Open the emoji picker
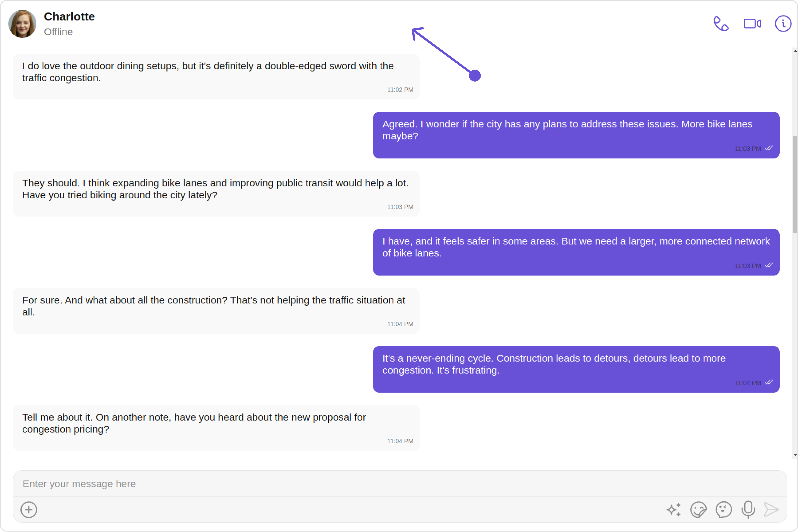798x532 pixels. point(723,510)
